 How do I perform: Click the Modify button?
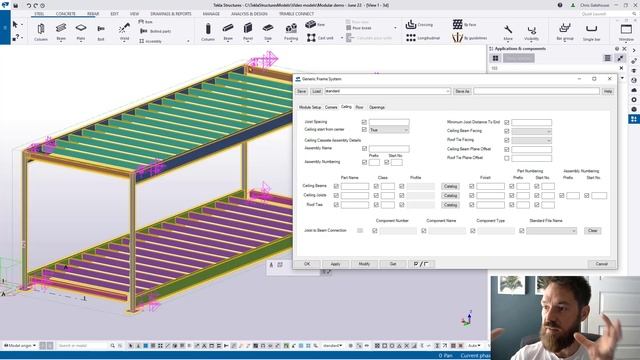click(x=364, y=264)
